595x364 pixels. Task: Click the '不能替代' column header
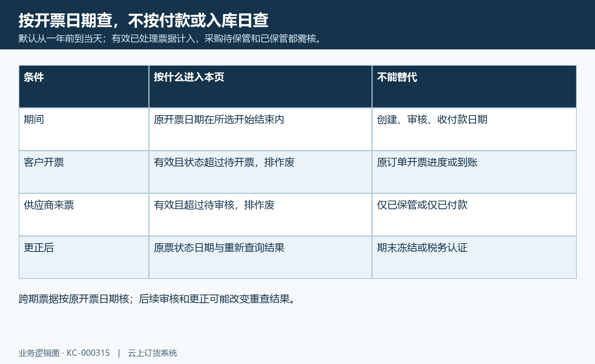click(x=474, y=87)
